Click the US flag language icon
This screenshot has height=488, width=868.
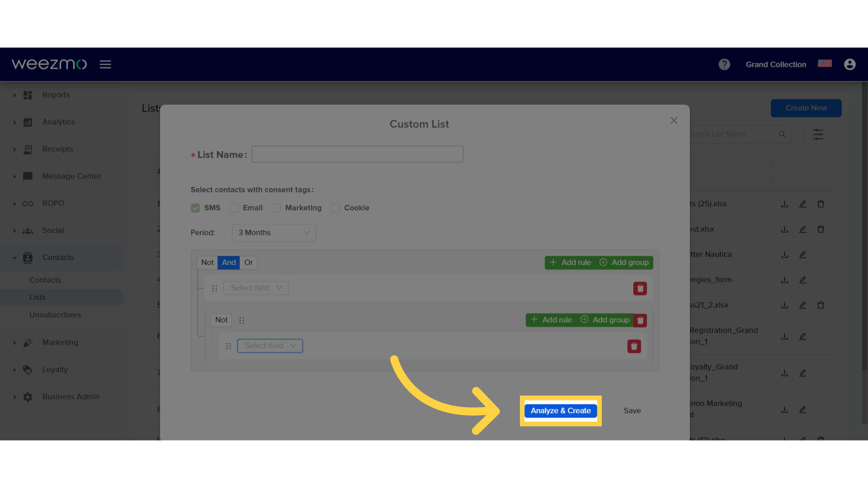click(825, 64)
